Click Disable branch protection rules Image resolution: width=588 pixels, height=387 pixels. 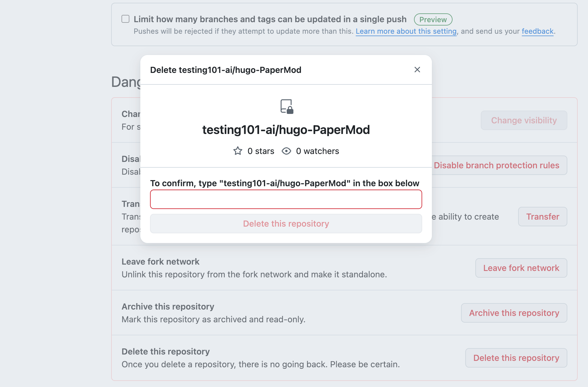(496, 165)
